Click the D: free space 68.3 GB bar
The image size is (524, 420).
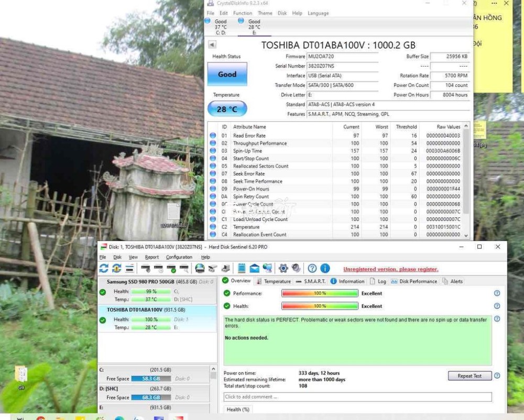[x=151, y=397]
